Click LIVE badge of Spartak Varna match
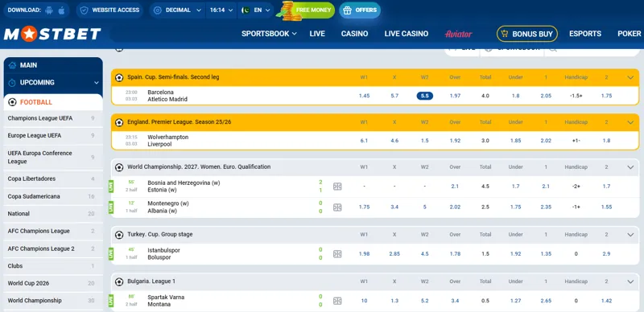 pos(111,301)
